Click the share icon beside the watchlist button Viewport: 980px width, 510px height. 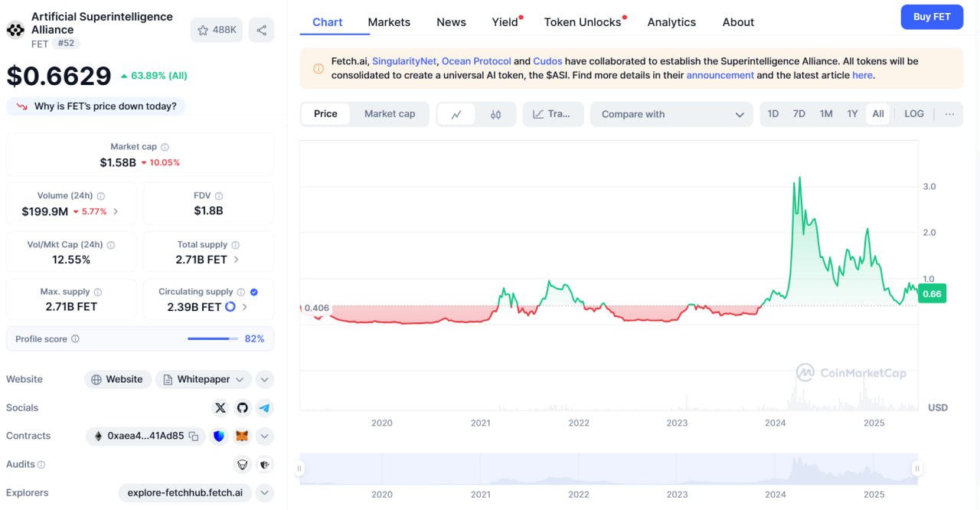tap(262, 30)
